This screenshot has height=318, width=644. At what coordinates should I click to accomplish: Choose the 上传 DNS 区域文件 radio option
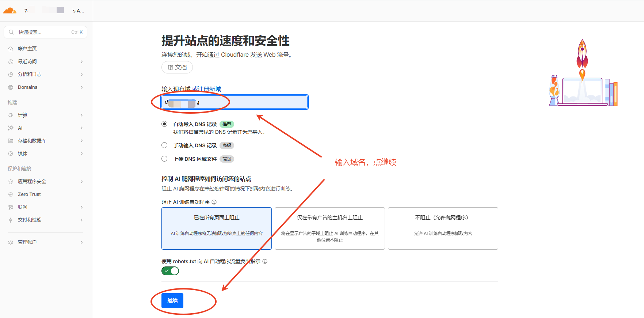pos(164,159)
